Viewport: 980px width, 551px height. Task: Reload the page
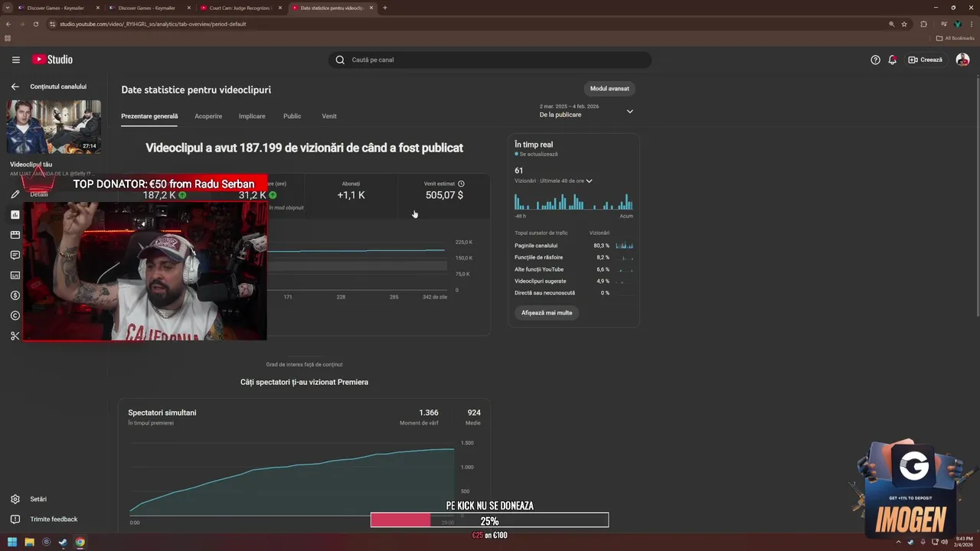tap(36, 24)
